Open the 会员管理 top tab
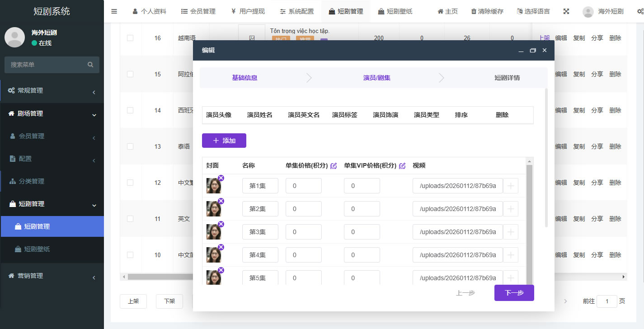Image resolution: width=644 pixels, height=329 pixels. 198,11
